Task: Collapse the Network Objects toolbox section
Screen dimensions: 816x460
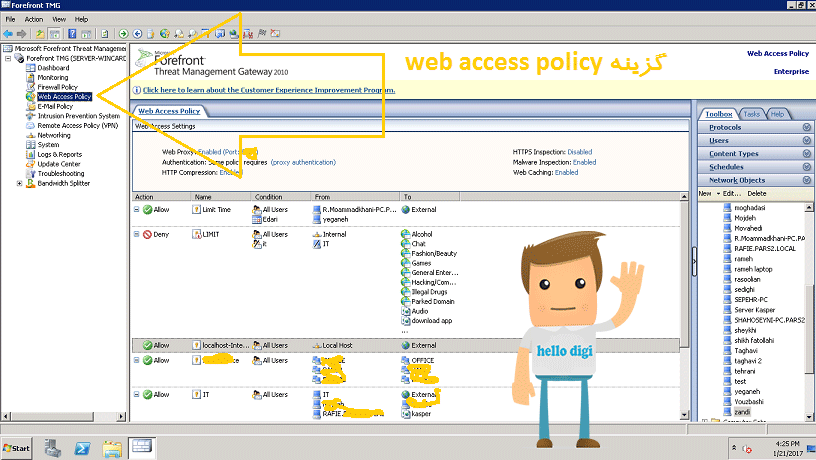Action: [807, 180]
